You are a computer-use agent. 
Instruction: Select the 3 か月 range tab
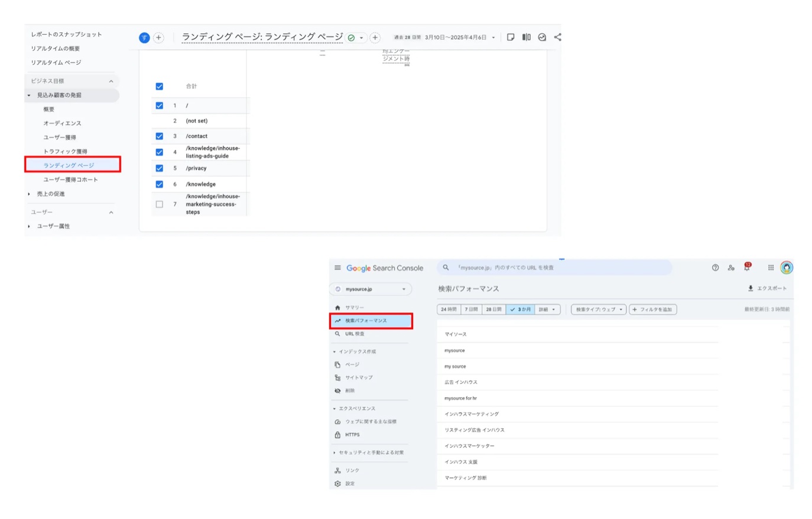(521, 309)
